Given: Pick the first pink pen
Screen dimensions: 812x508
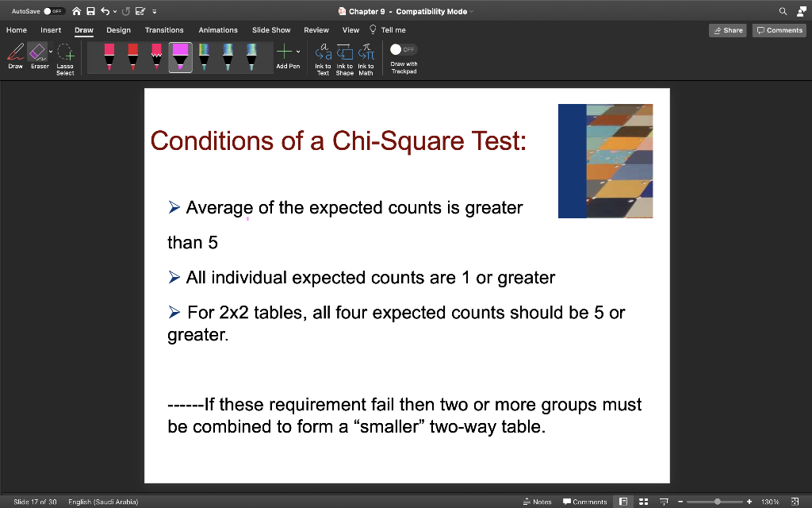Looking at the screenshot, I should pos(109,56).
